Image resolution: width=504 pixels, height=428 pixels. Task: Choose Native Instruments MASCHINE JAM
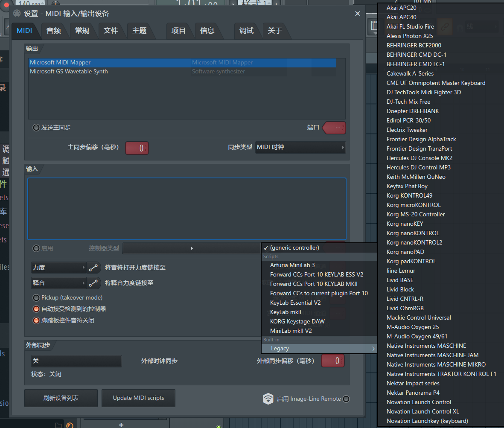coord(441,355)
